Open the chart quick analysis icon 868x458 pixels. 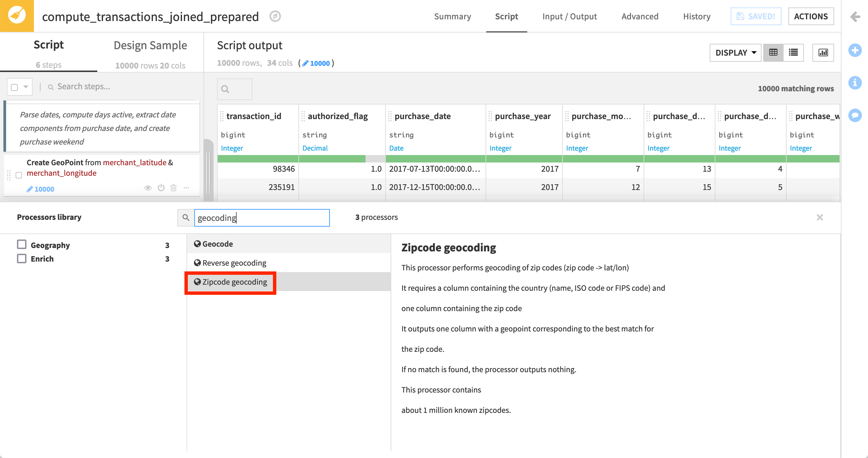click(x=823, y=53)
